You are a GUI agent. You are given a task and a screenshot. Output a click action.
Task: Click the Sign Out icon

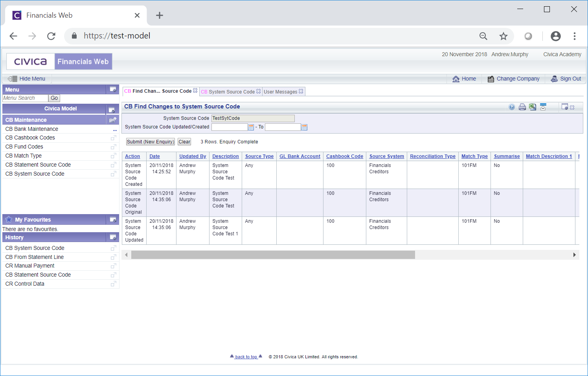pyautogui.click(x=554, y=79)
